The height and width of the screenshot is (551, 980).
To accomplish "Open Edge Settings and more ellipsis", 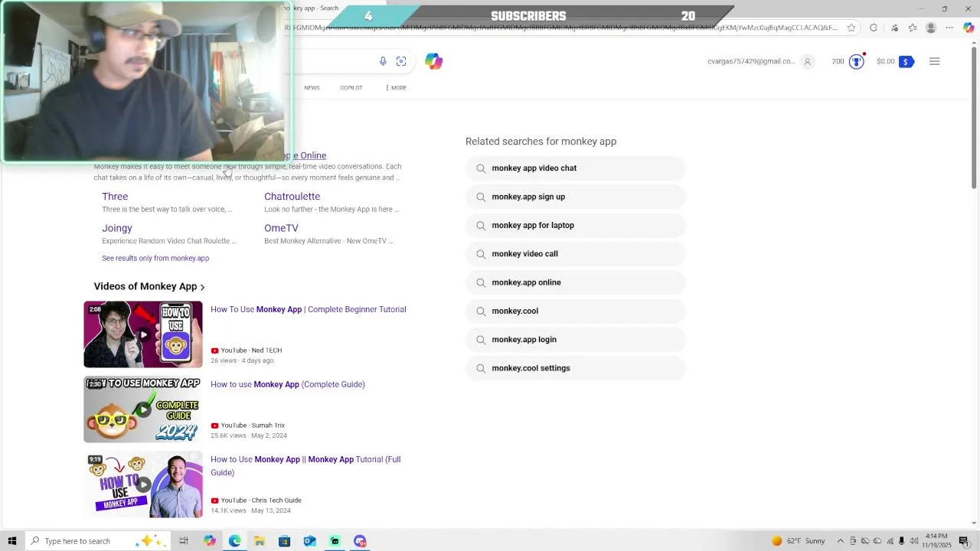I will [x=949, y=28].
